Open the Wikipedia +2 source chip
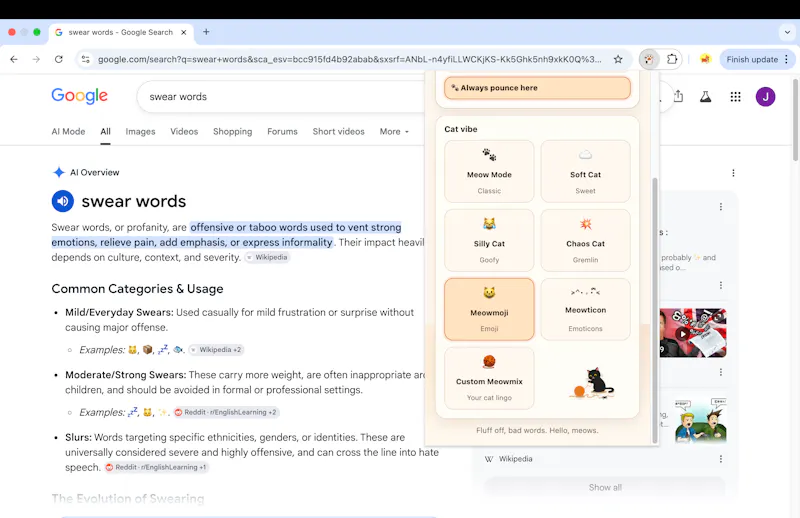The image size is (800, 518). [216, 350]
